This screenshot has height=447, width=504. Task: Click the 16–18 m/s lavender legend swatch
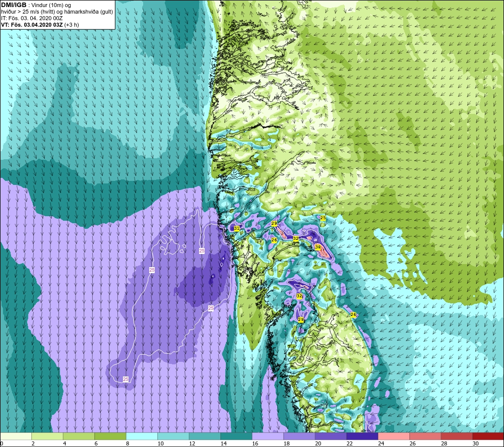tap(268, 436)
